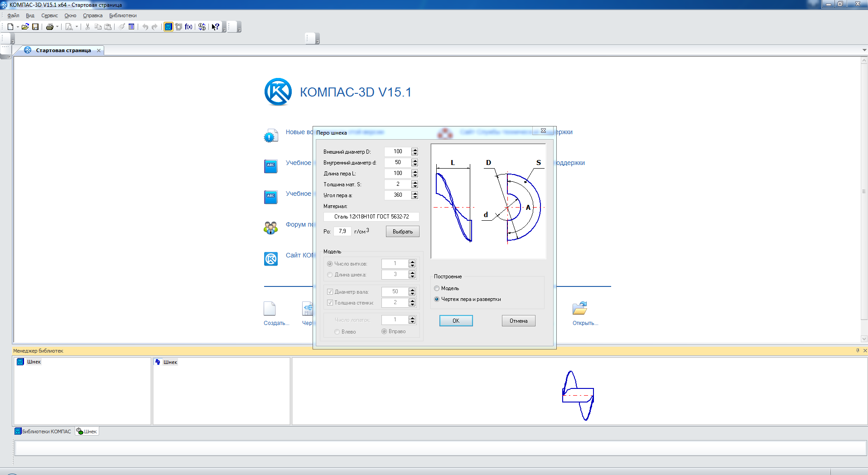Image resolution: width=868 pixels, height=475 pixels.
Task: Open the document tabs list dropdown
Action: [864, 50]
